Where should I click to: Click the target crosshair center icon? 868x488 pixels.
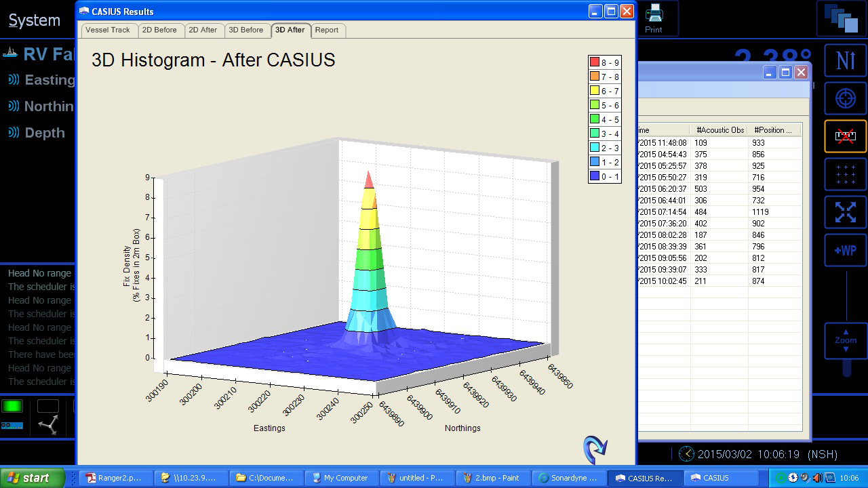point(845,98)
